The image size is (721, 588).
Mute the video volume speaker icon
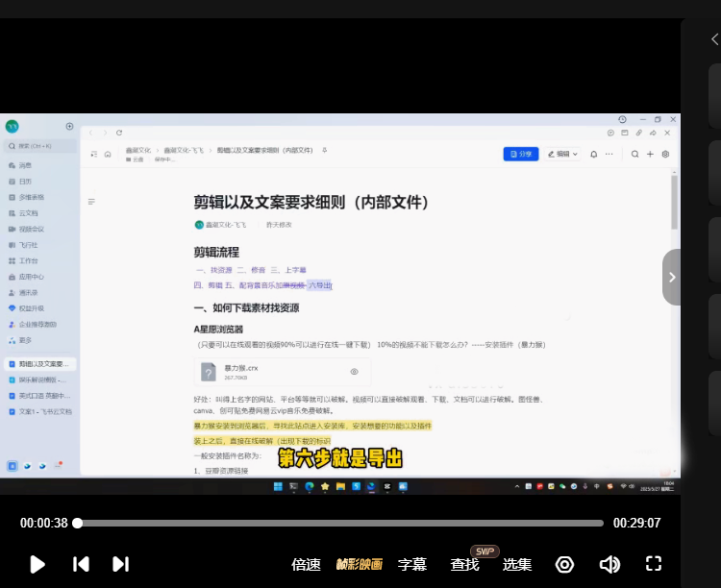[x=609, y=564]
